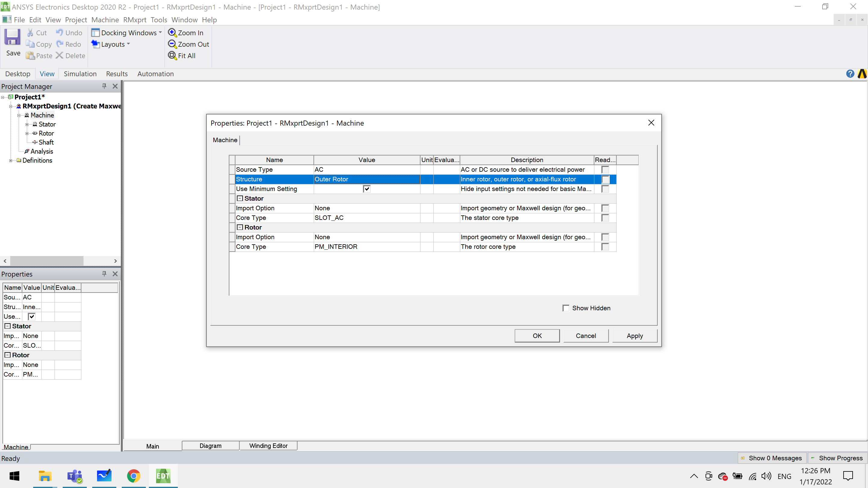Click the Zoom In magnifier icon
The width and height of the screenshot is (868, 488).
172,32
